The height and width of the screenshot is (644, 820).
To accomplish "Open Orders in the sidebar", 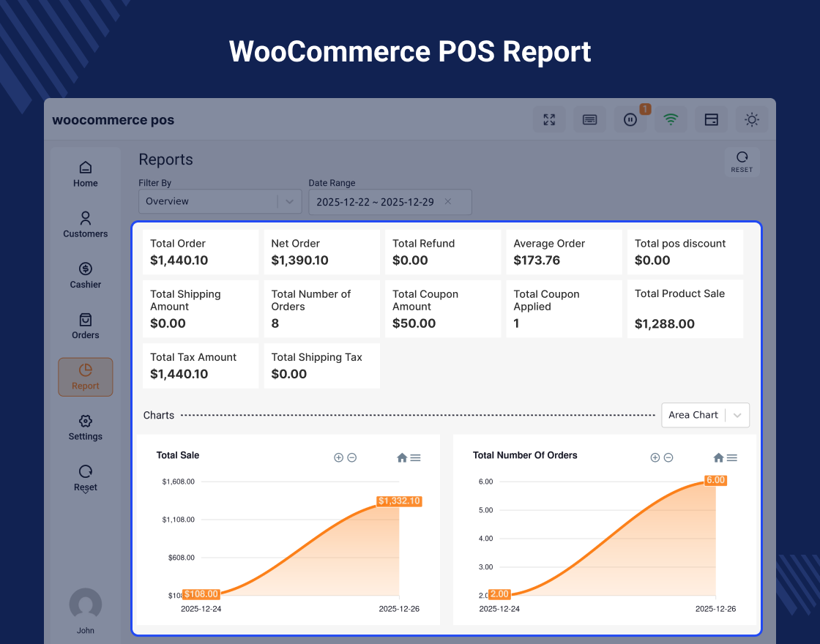I will coord(85,326).
